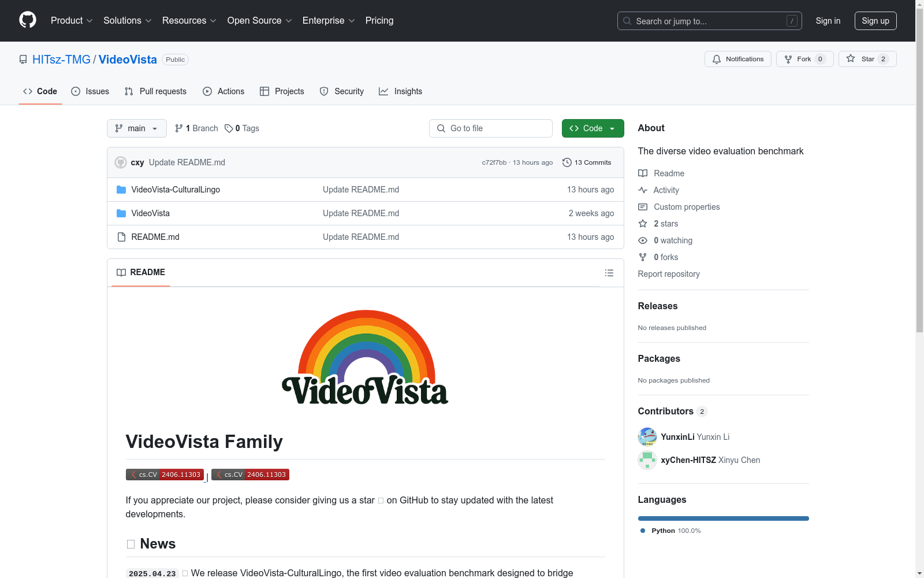Click the Go to file search field
The height and width of the screenshot is (578, 924).
coord(491,128)
